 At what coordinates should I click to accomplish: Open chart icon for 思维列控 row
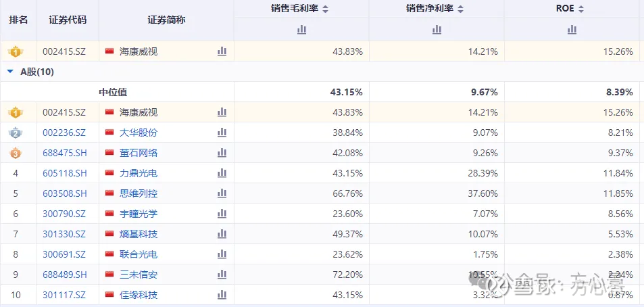tap(222, 193)
